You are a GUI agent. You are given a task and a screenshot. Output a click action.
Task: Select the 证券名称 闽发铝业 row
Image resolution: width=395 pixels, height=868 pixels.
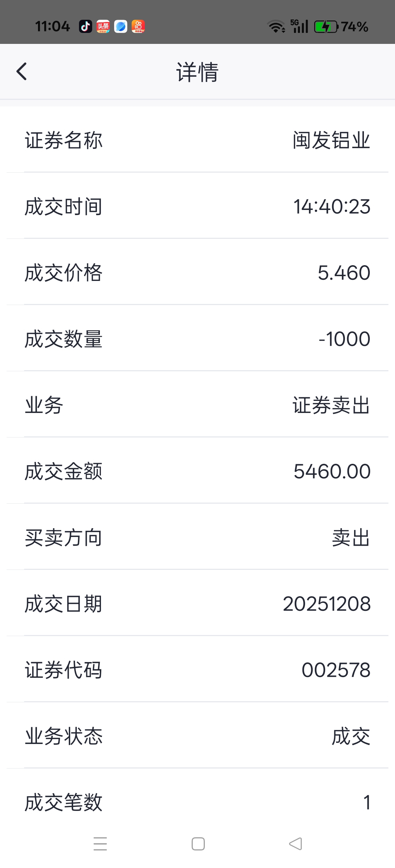click(197, 140)
